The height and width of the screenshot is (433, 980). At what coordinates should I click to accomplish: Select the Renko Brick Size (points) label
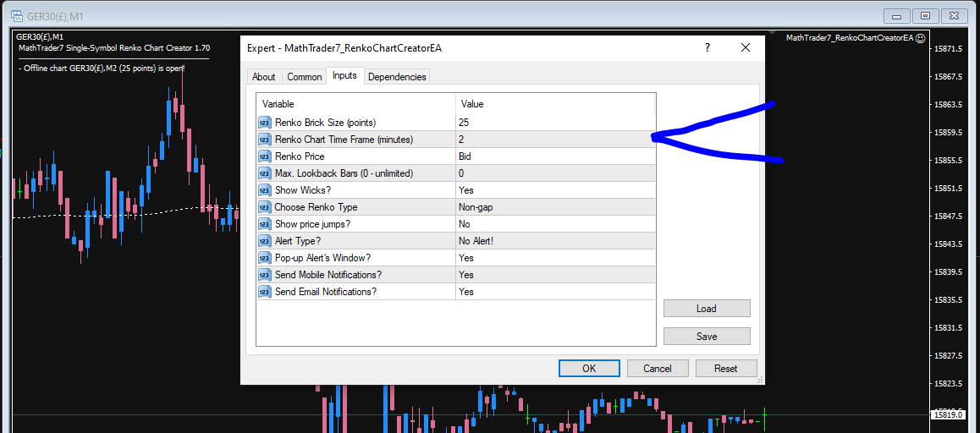326,122
